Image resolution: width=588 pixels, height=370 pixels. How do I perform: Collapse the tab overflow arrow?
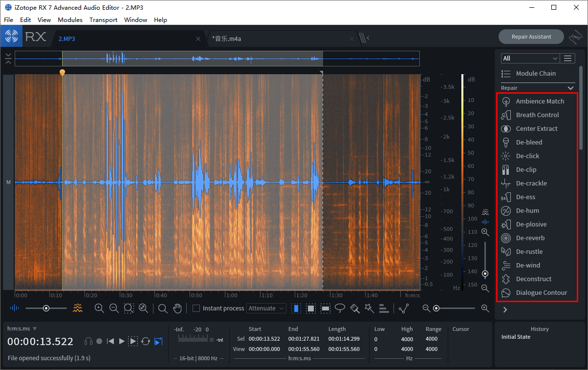(x=368, y=38)
